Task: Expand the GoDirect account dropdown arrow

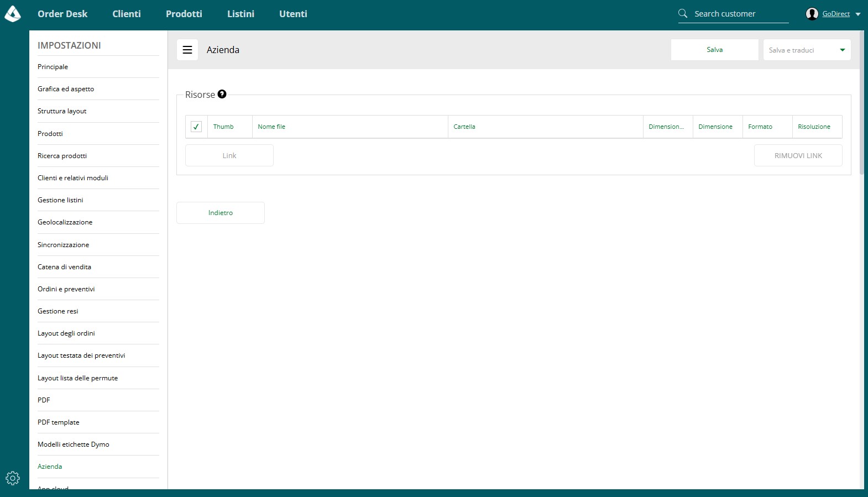Action: pyautogui.click(x=858, y=14)
